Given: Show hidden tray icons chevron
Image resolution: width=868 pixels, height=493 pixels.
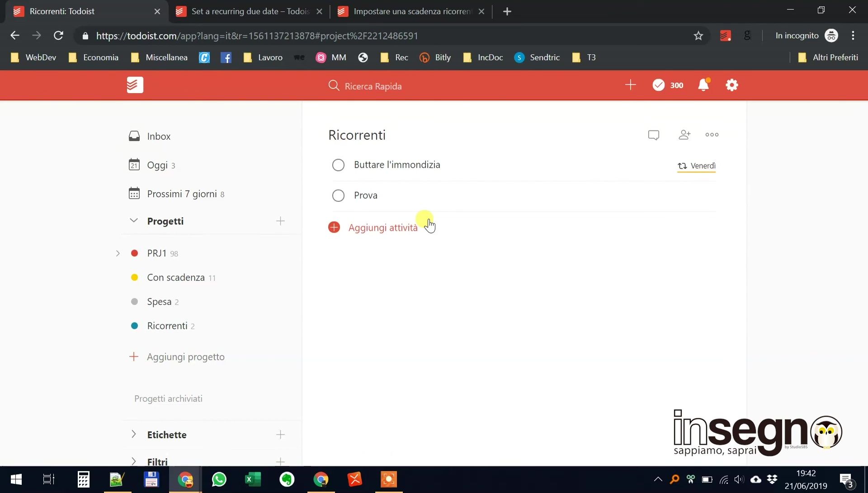Looking at the screenshot, I should point(658,479).
